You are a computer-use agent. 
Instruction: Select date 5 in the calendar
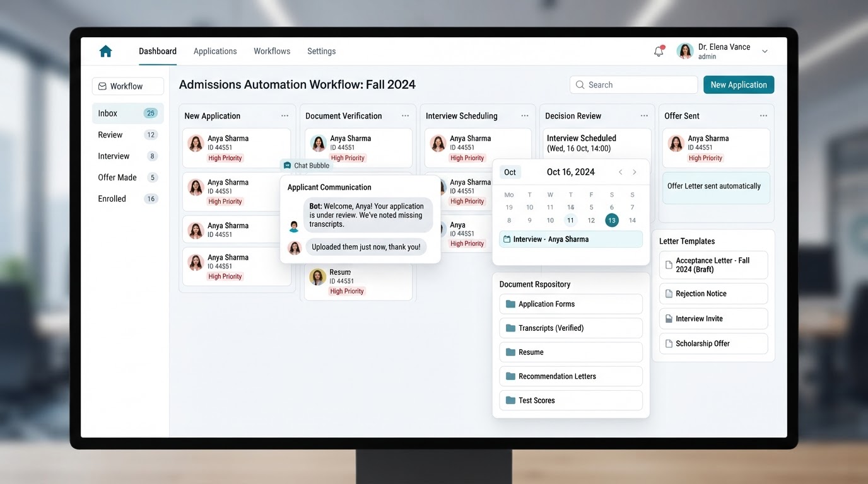[x=591, y=207]
